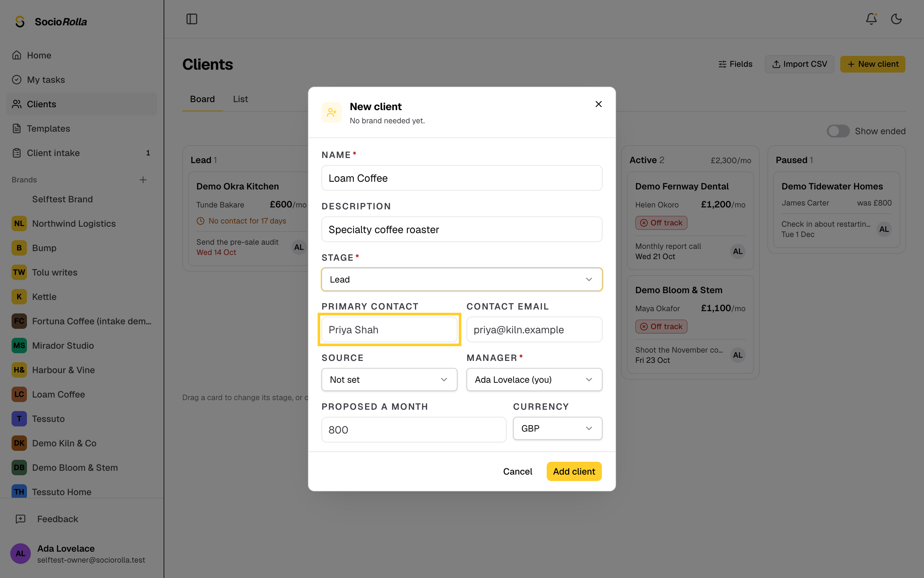The image size is (924, 578).
Task: Open the Demo Fernway Dental card
Action: (x=690, y=221)
